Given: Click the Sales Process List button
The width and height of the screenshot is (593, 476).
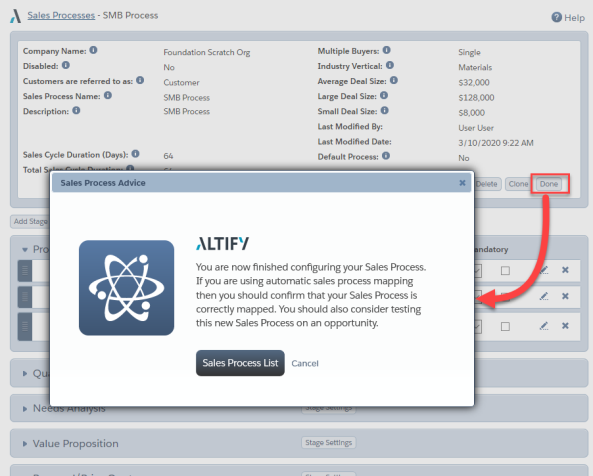Looking at the screenshot, I should click(240, 363).
